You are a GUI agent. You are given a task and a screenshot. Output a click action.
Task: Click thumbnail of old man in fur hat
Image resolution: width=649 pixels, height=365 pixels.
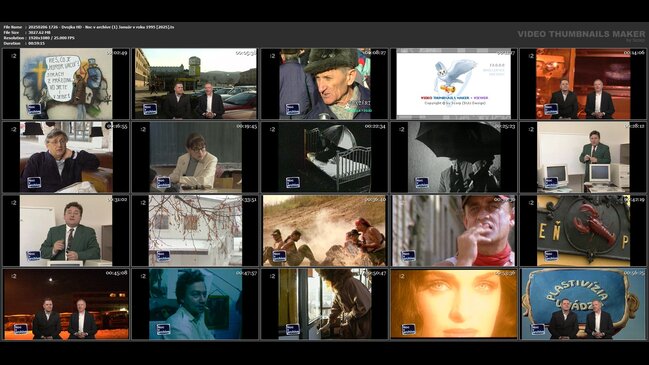[324, 84]
